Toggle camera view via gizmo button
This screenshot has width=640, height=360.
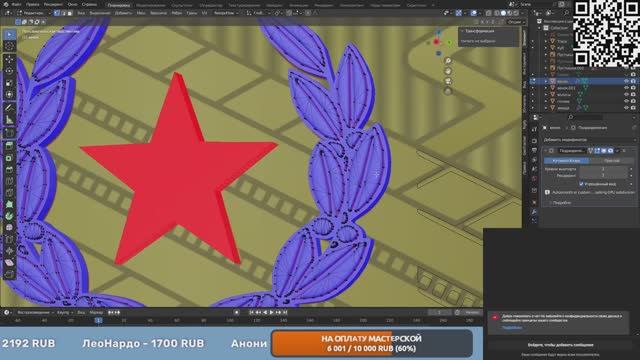pyautogui.click(x=448, y=81)
